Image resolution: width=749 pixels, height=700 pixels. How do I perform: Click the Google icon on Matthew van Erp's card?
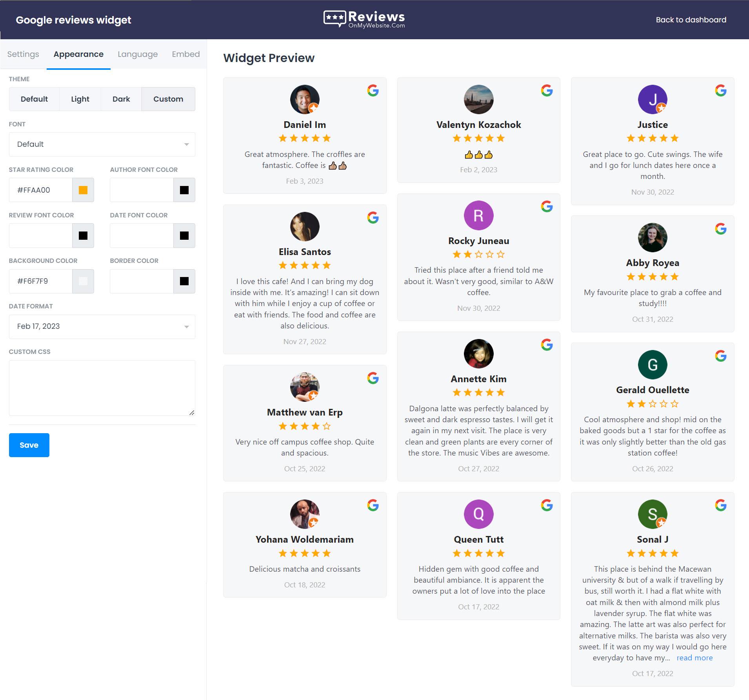[373, 378]
